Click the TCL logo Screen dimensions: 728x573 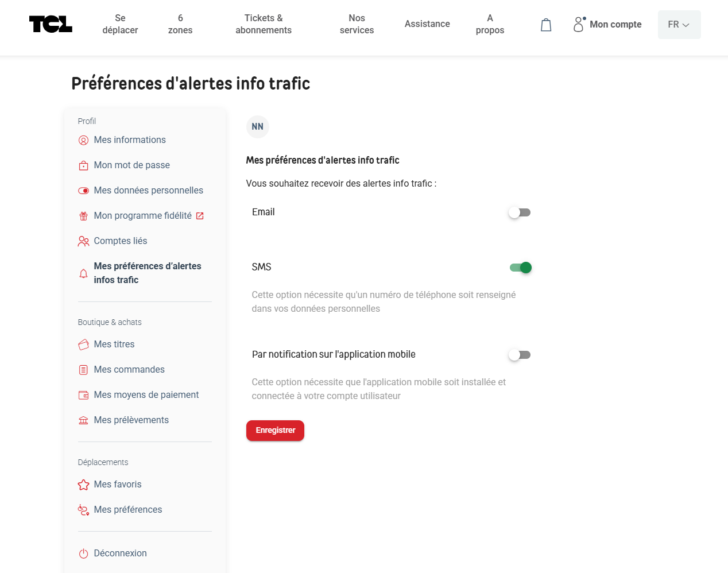point(51,24)
